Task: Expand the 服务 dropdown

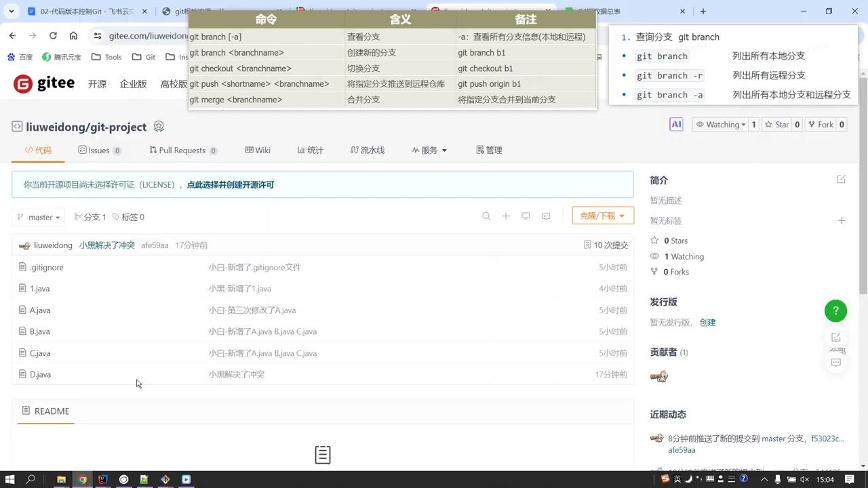Action: pos(429,150)
